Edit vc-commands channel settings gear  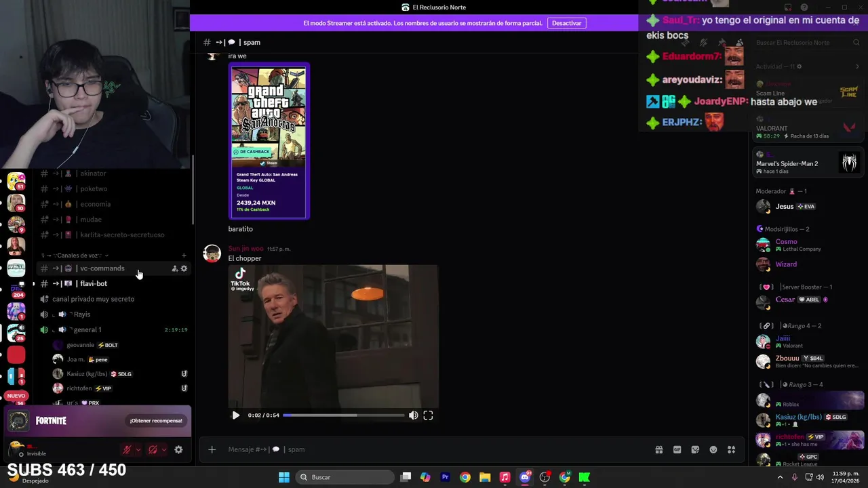(x=184, y=268)
